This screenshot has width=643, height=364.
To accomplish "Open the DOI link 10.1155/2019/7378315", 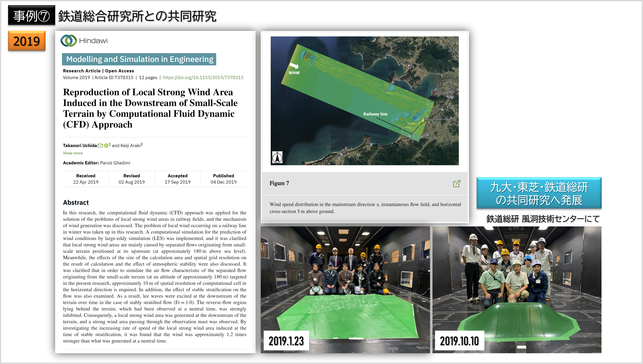I will point(203,78).
